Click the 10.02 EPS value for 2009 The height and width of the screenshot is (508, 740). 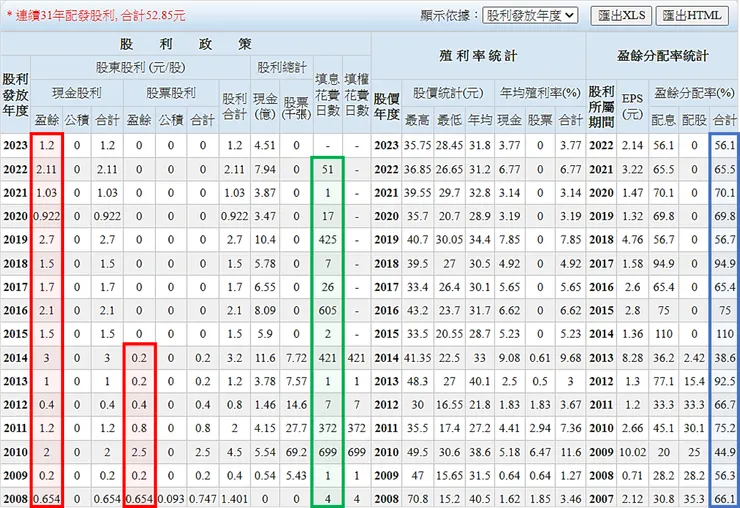tap(632, 452)
